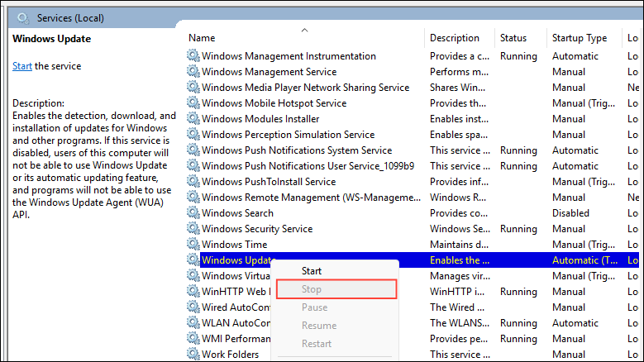Select Windows Management Service row name
Screen dimensions: 644x362
269,72
